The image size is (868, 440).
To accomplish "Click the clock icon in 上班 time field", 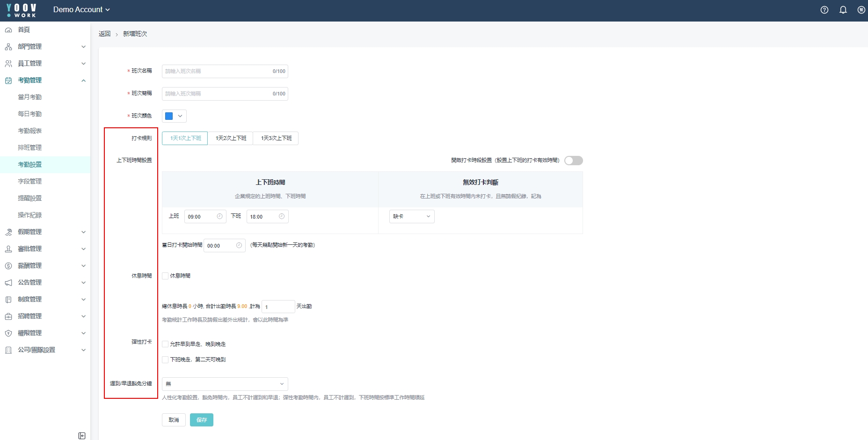I will 219,216.
